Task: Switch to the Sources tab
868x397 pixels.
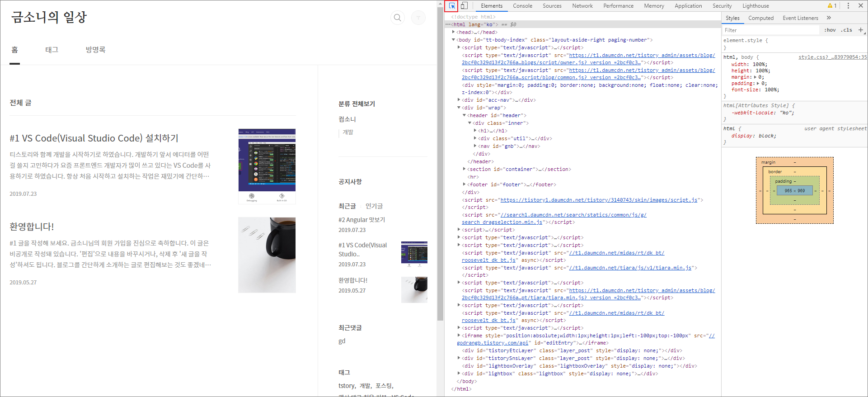Action: (552, 6)
